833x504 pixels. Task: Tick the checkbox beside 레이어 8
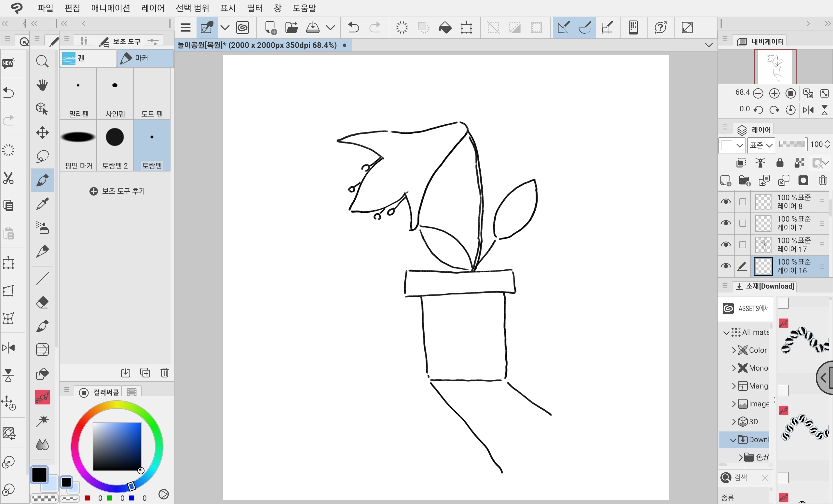743,202
